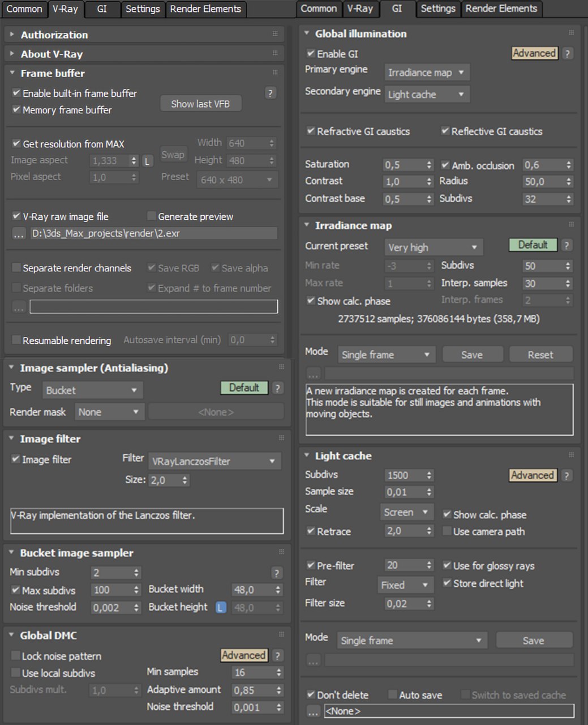Open Primary engine Irradiance map dropdown
This screenshot has height=725, width=588.
click(427, 72)
